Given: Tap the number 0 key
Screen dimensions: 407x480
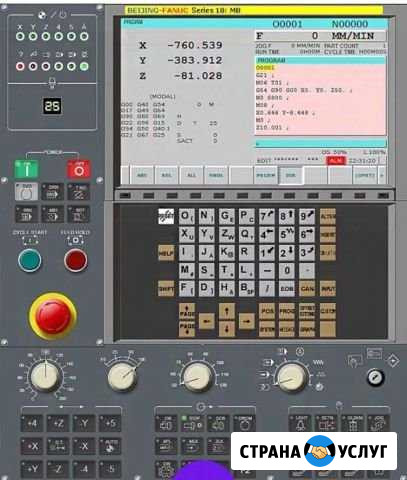Looking at the screenshot, I should 287,270.
